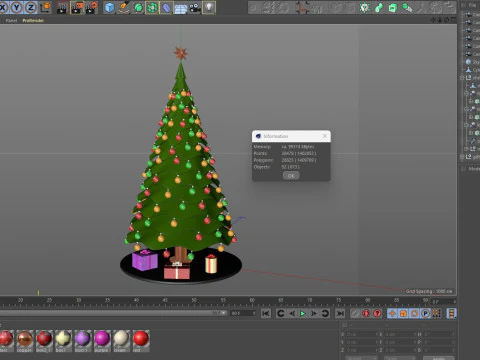480x360 pixels.
Task: Step to next frame
Action: [314, 313]
